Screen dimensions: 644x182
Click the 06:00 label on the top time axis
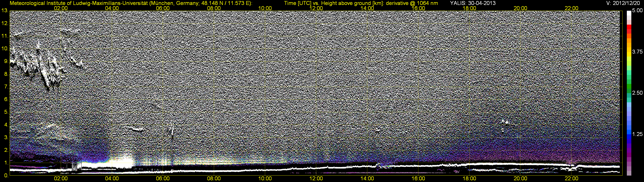point(163,8)
